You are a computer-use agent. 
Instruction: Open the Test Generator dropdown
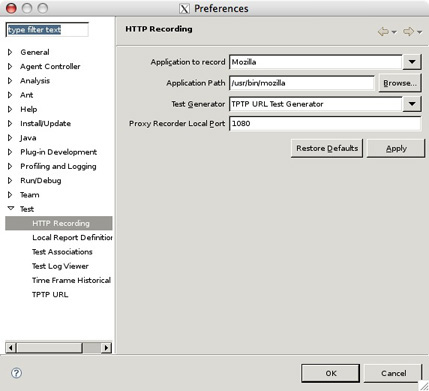[412, 104]
